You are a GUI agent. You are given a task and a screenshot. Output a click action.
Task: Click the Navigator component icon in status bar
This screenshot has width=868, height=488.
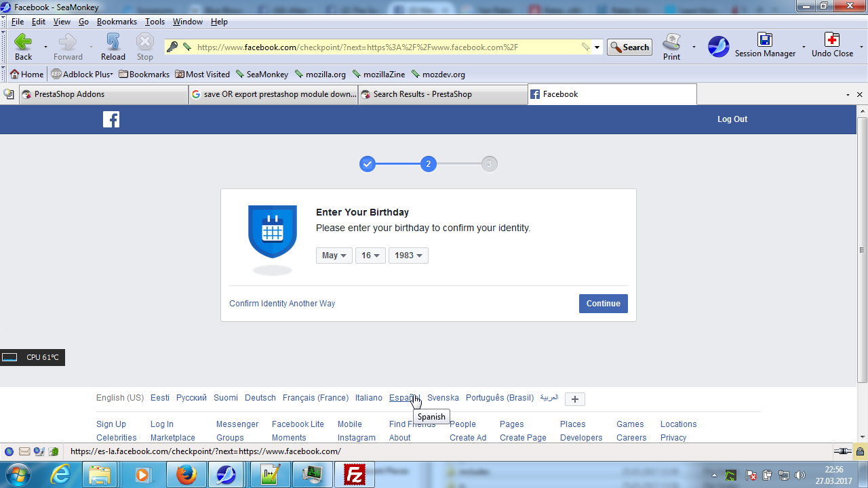pos(9,451)
